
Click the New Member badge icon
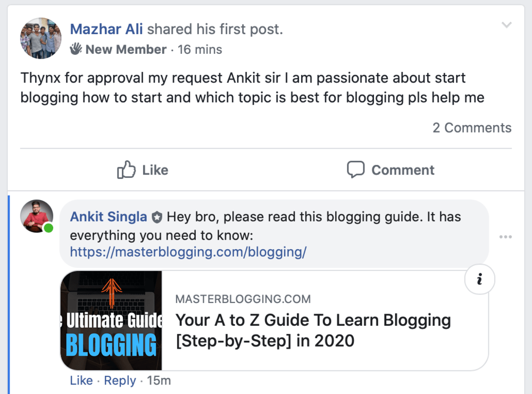coord(77,49)
